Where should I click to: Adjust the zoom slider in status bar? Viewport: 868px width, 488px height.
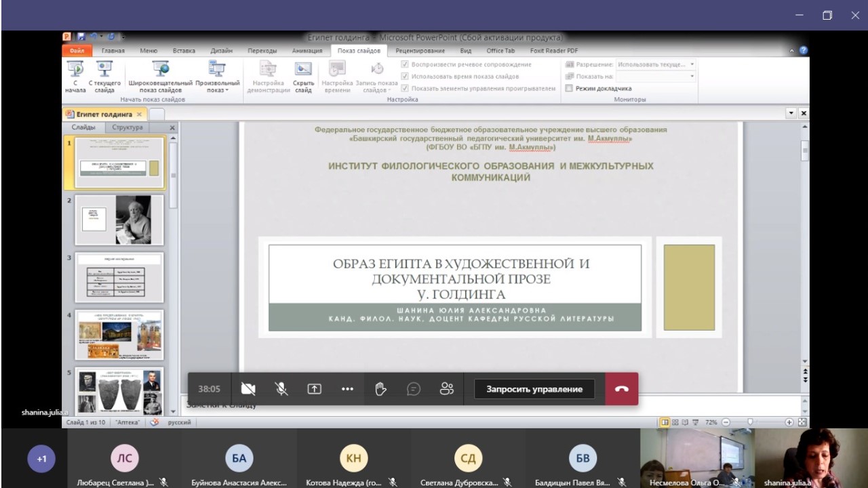[750, 422]
